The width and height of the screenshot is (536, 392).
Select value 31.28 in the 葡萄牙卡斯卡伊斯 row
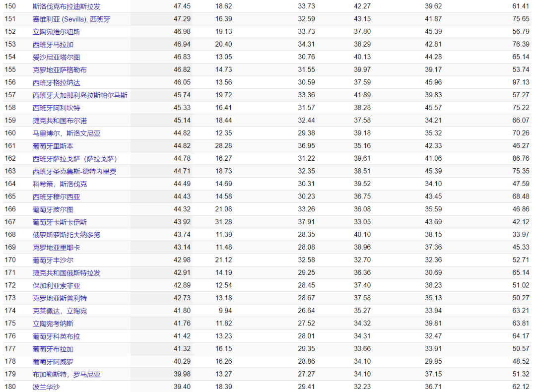pyautogui.click(x=223, y=222)
